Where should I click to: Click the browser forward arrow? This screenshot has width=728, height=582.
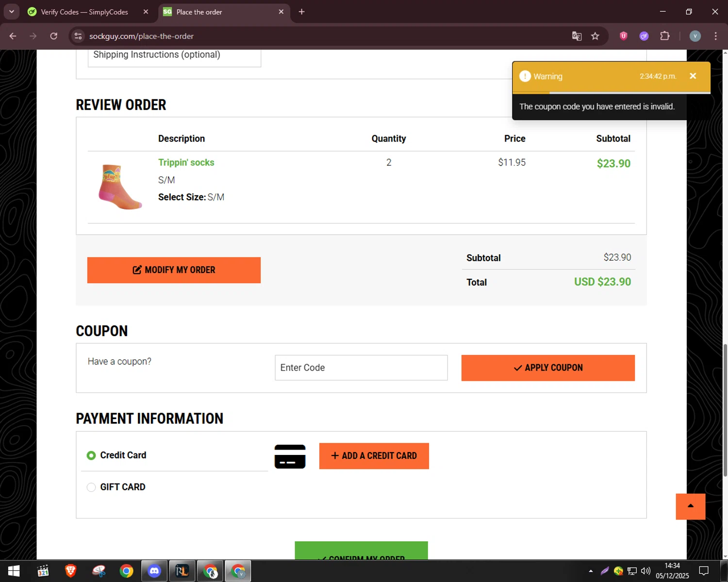coord(33,36)
